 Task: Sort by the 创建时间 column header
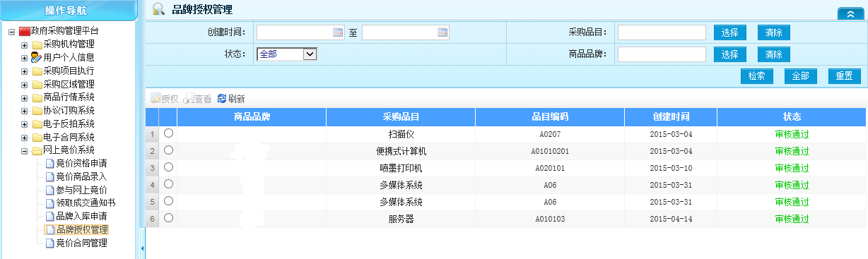[x=671, y=116]
